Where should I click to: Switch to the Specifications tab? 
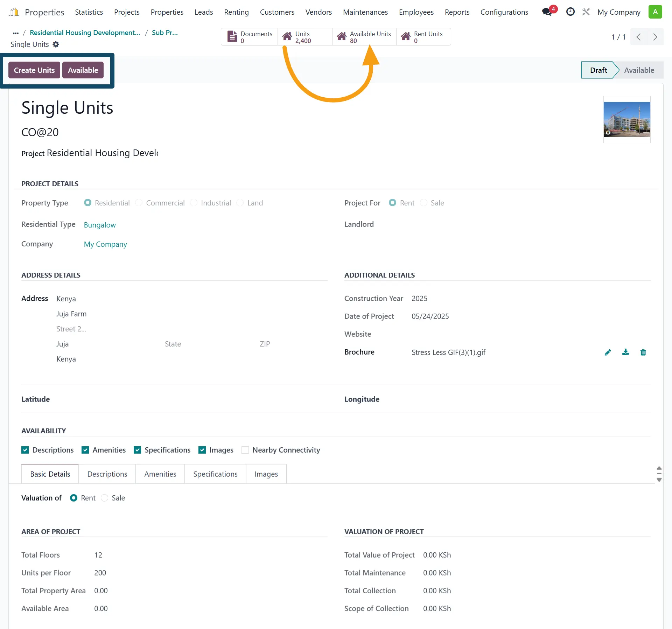tap(215, 474)
